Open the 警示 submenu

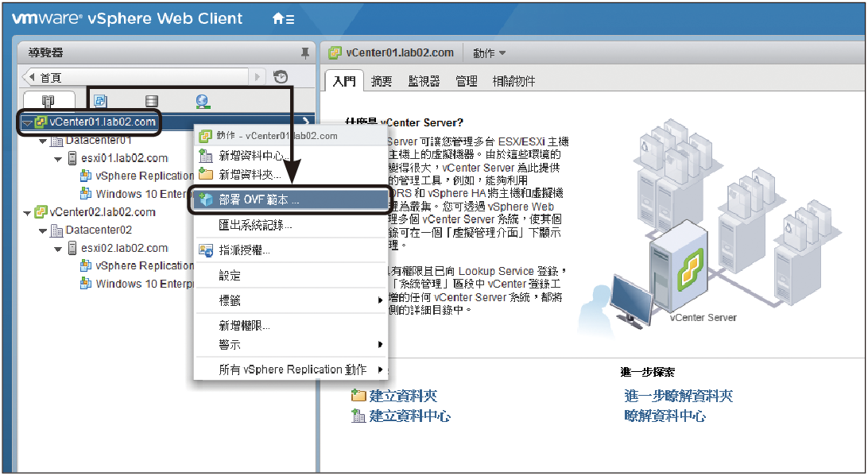point(291,344)
